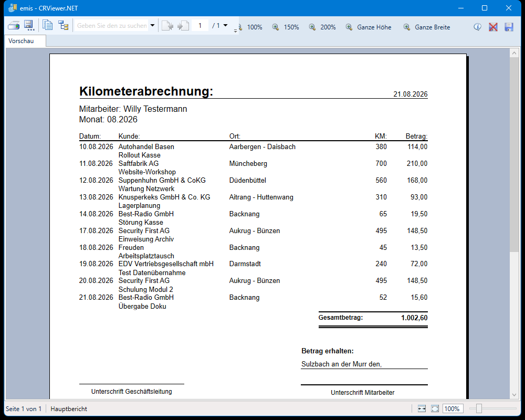Click the vertical scrollbar thumb
The image size is (525, 420).
[x=514, y=155]
